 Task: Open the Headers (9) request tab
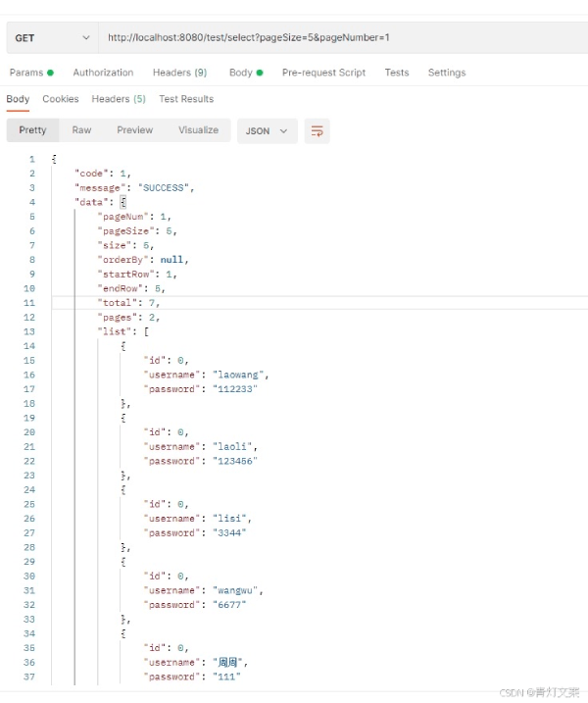pos(179,73)
